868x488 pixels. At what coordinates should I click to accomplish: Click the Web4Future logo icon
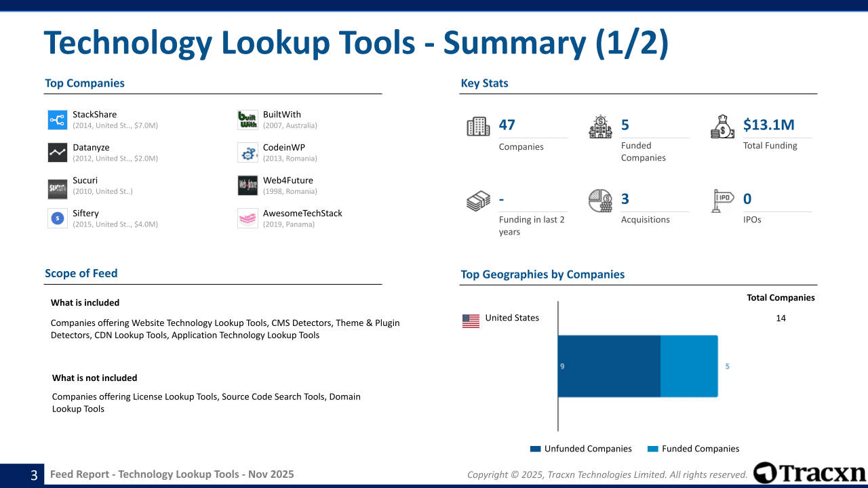pos(248,186)
